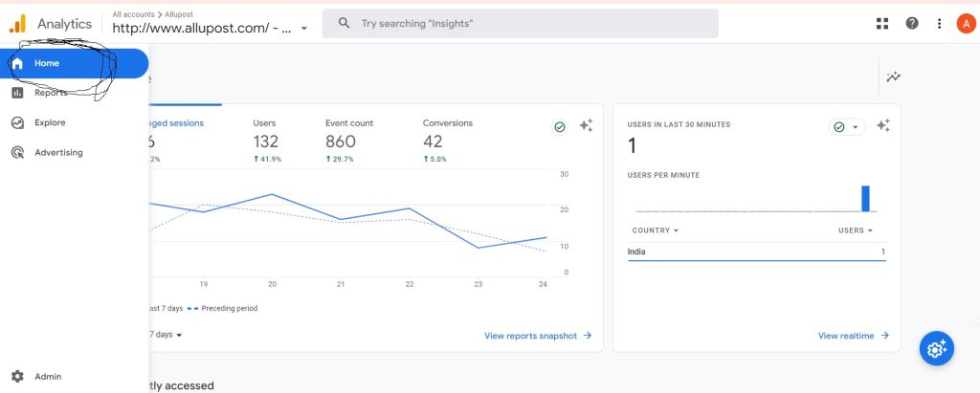Image resolution: width=980 pixels, height=393 pixels.
Task: Click the sparkle insights icon on the sessions card
Action: [586, 125]
